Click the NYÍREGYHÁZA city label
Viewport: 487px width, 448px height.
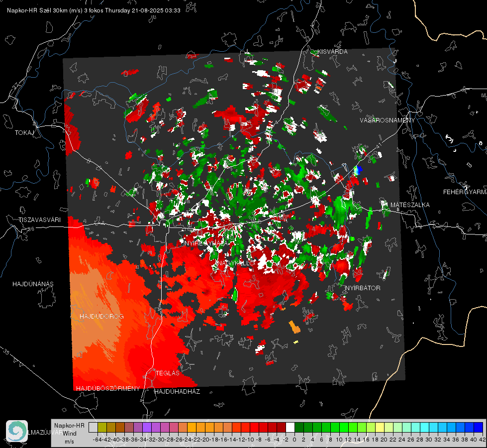205,243
